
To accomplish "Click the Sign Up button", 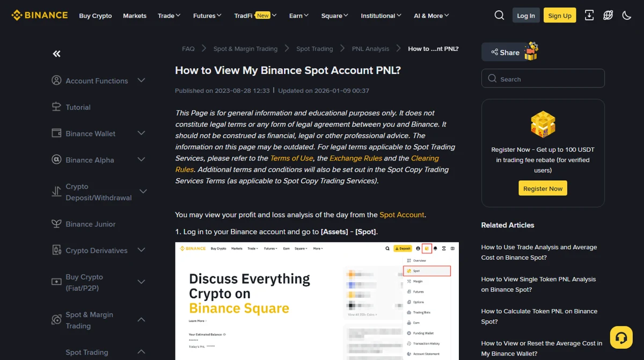I will tap(560, 15).
